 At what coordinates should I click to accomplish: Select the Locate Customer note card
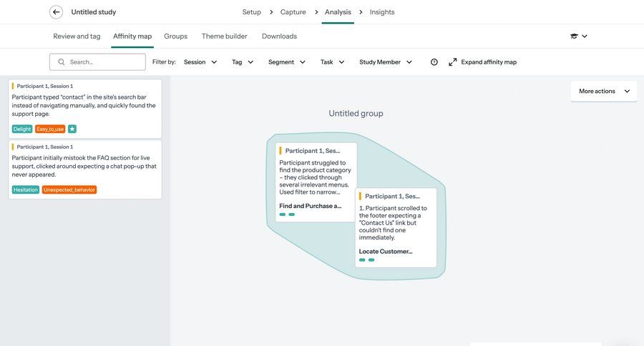coord(396,227)
